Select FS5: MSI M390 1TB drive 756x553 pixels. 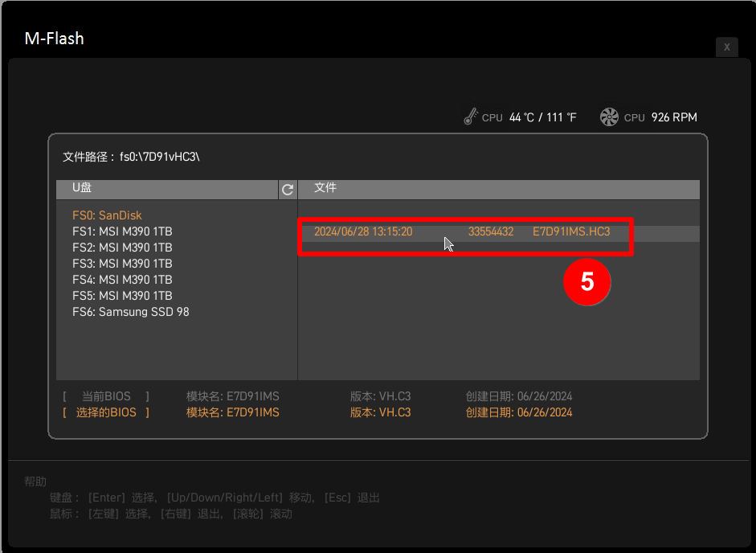(122, 296)
